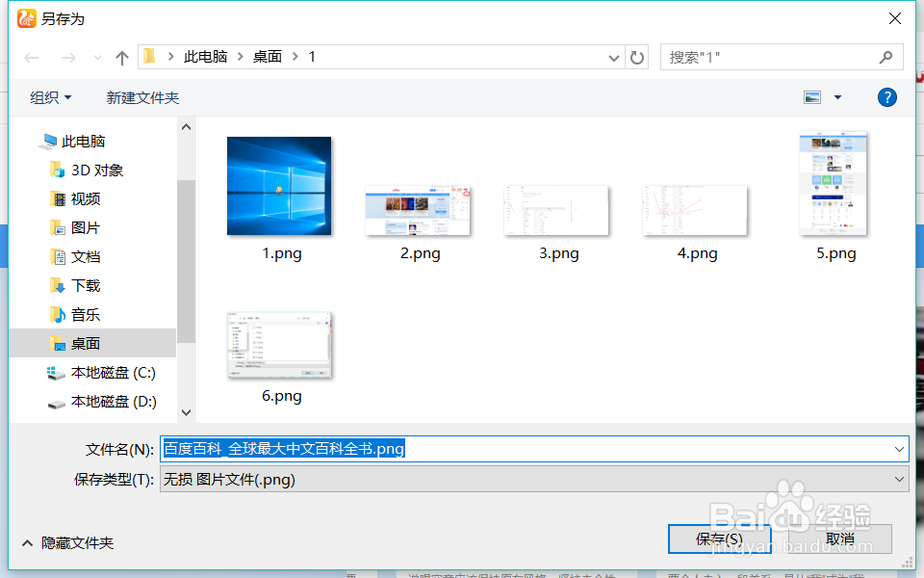
Task: Create a folder with 新建文件夹
Action: (x=142, y=97)
